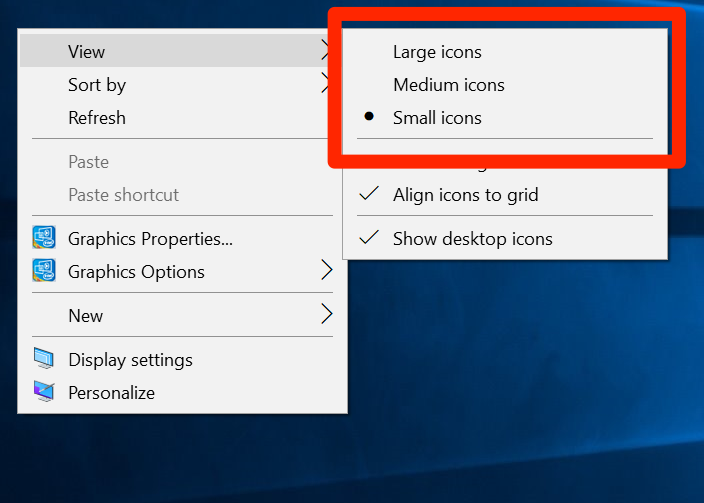Toggle Show desktop icons
The image size is (704, 503).
(505, 239)
